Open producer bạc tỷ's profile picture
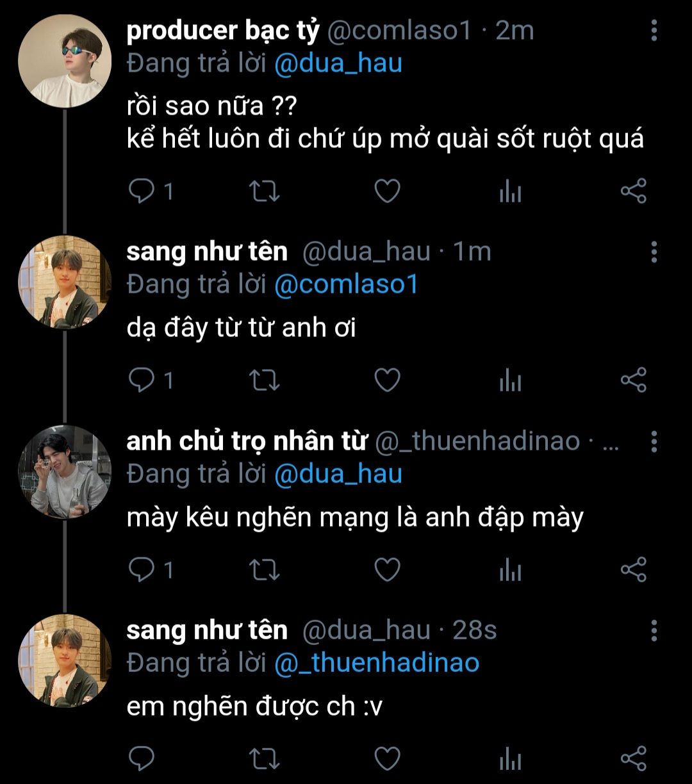The width and height of the screenshot is (692, 784). click(x=65, y=61)
